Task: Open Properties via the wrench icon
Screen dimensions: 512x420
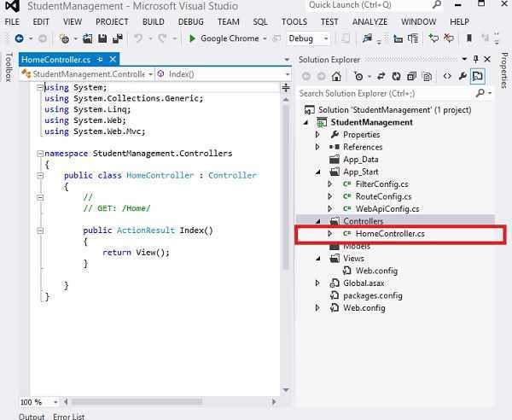Action: [463, 76]
